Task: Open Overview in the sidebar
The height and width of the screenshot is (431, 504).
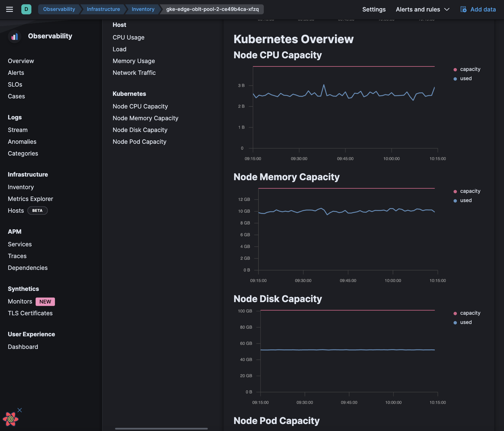Action: (21, 61)
